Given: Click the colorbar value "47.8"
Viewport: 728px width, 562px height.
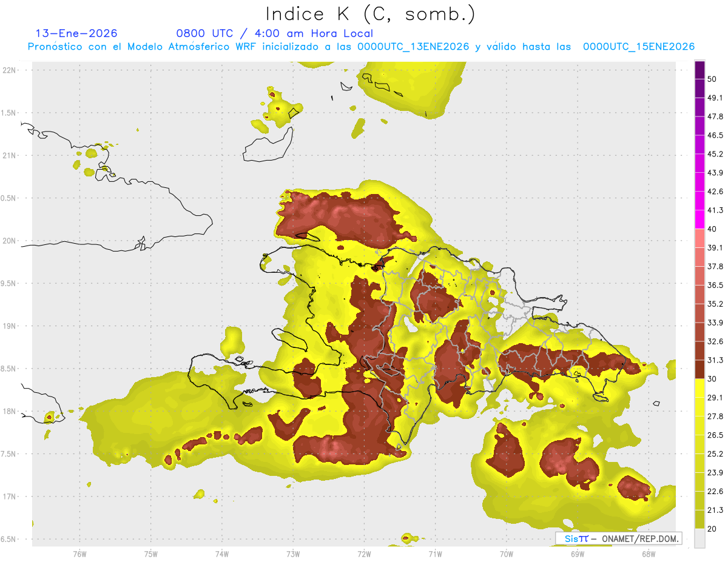Looking at the screenshot, I should click(715, 116).
